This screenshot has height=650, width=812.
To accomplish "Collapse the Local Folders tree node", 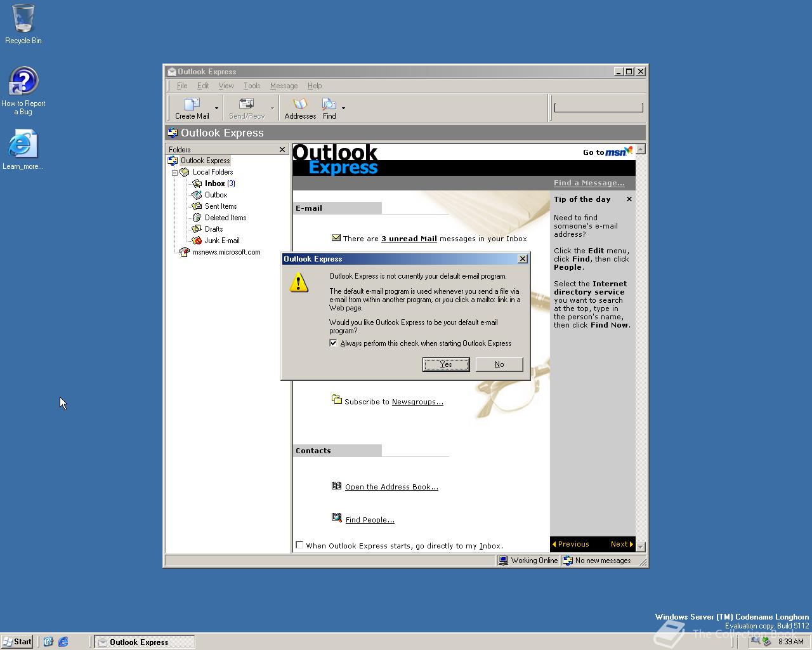I will [174, 173].
